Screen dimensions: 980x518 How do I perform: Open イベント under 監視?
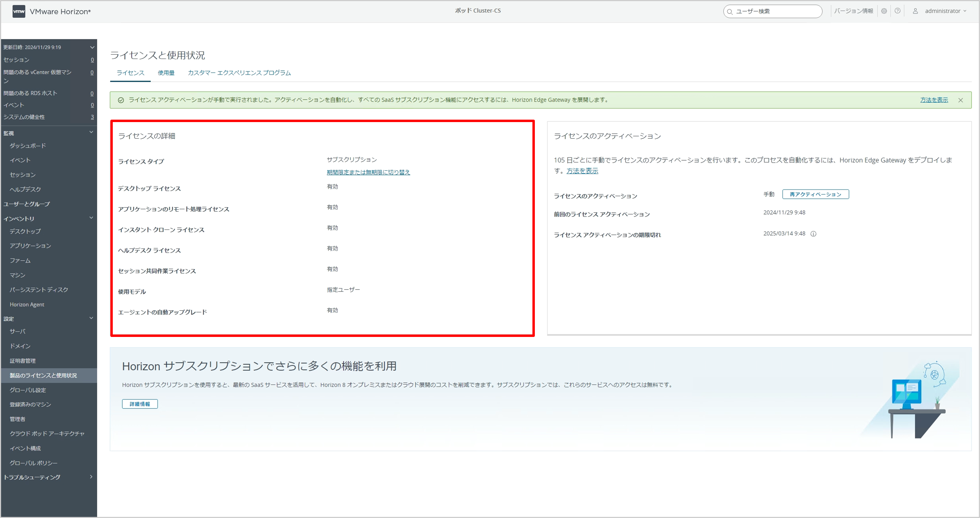20,160
